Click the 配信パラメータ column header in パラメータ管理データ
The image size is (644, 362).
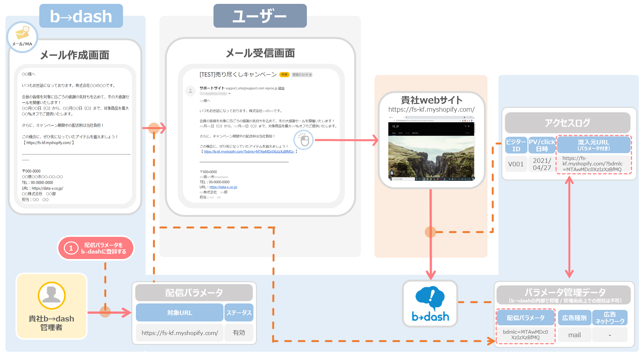(526, 318)
